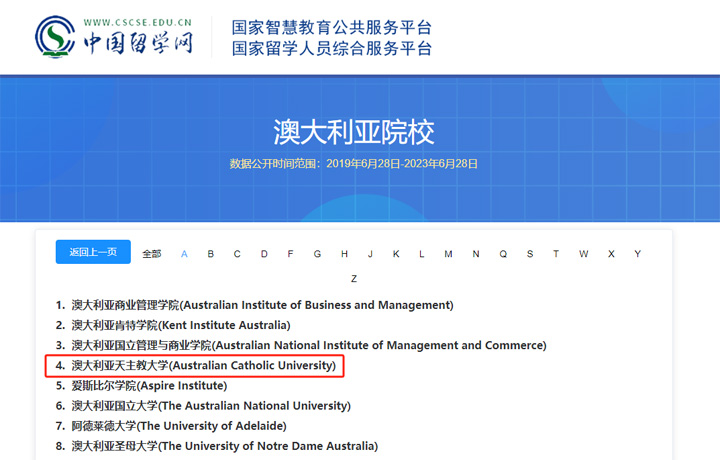Select letter J filter

[370, 254]
